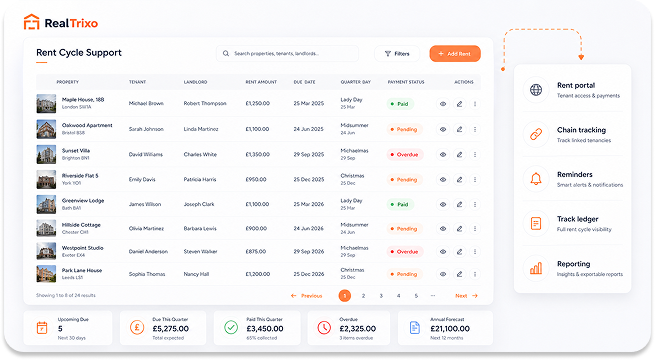Click the Add Rent button

coord(455,53)
